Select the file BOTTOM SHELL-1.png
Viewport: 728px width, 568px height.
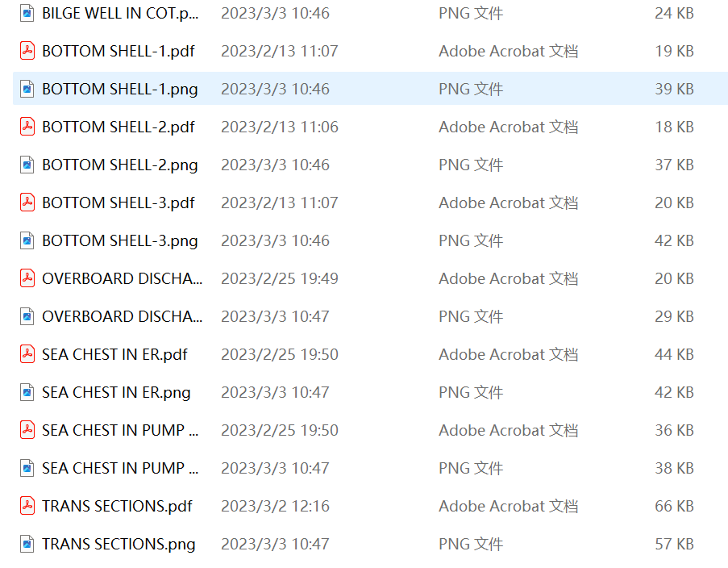[119, 89]
